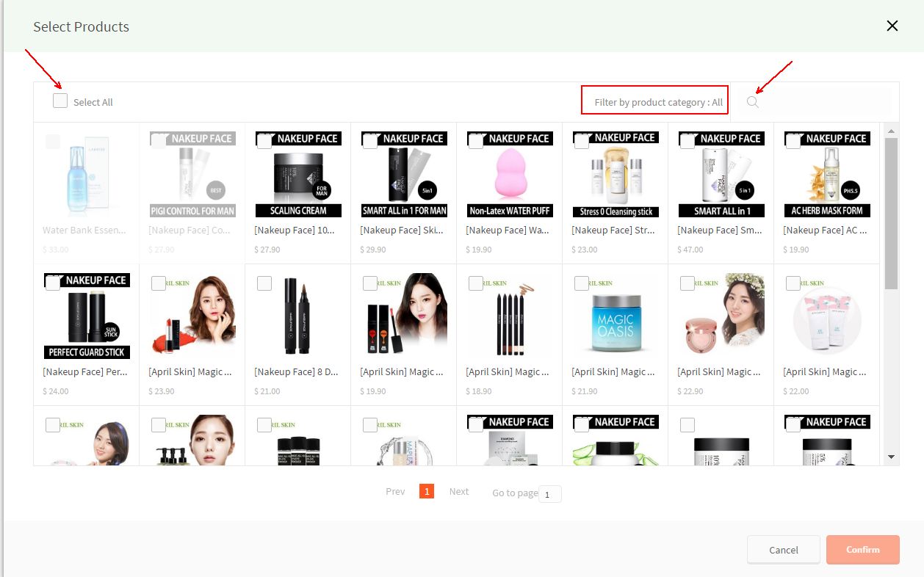Click the scrollbar down arrow

(892, 457)
